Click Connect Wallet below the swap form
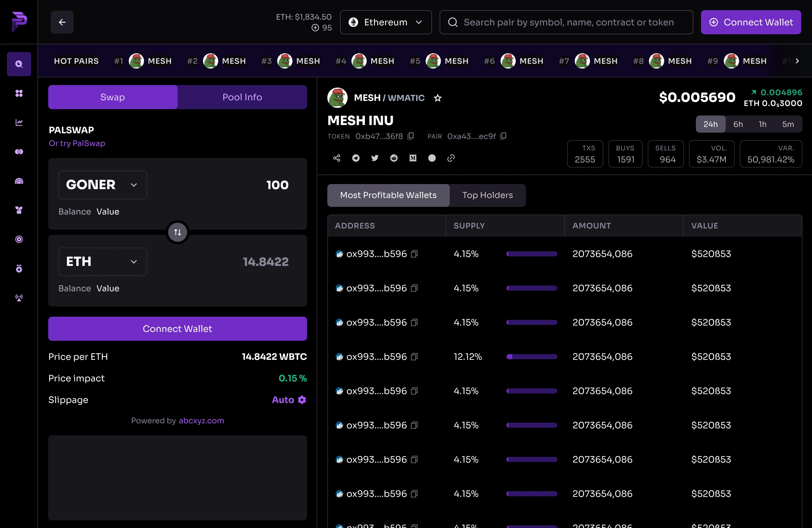This screenshot has height=528, width=812. 177,329
